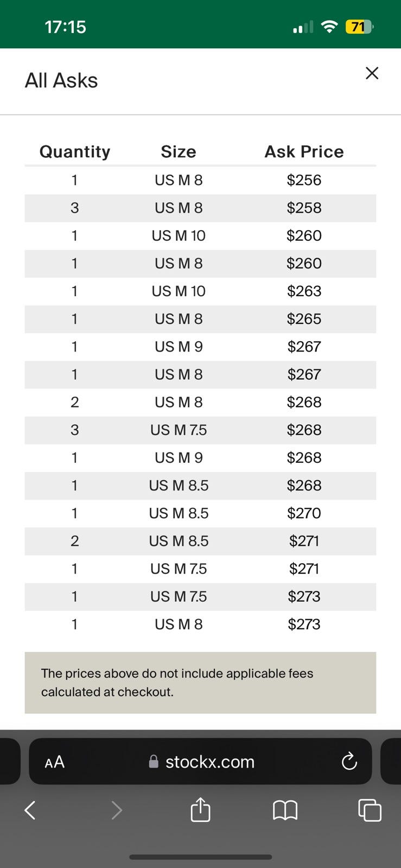
Task: Tap the battery indicator showing 71
Action: tap(359, 27)
